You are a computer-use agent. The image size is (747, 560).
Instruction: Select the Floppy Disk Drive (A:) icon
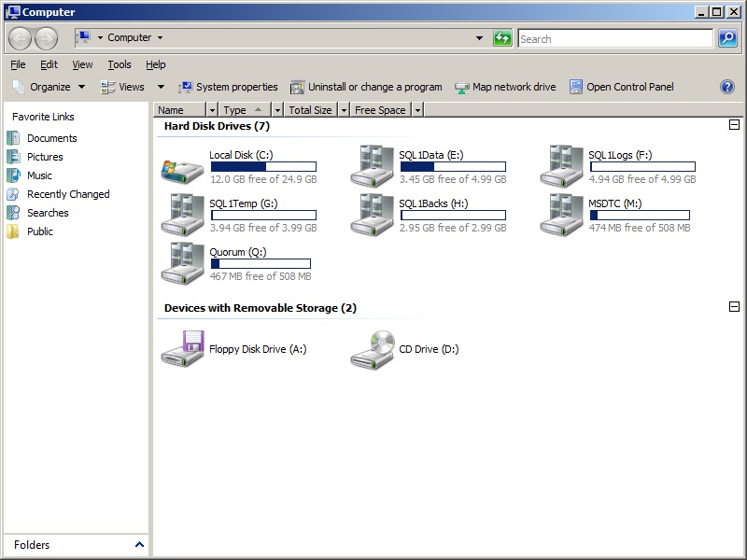pos(182,349)
